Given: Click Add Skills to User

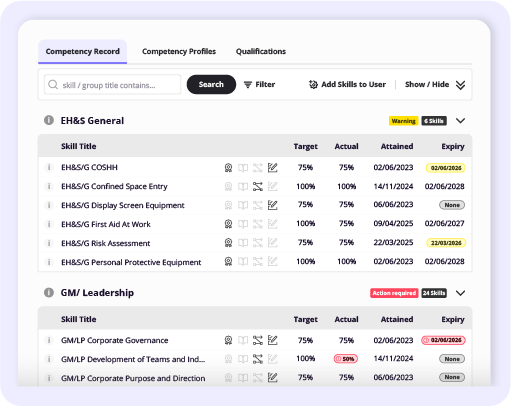Looking at the screenshot, I should coord(347,85).
